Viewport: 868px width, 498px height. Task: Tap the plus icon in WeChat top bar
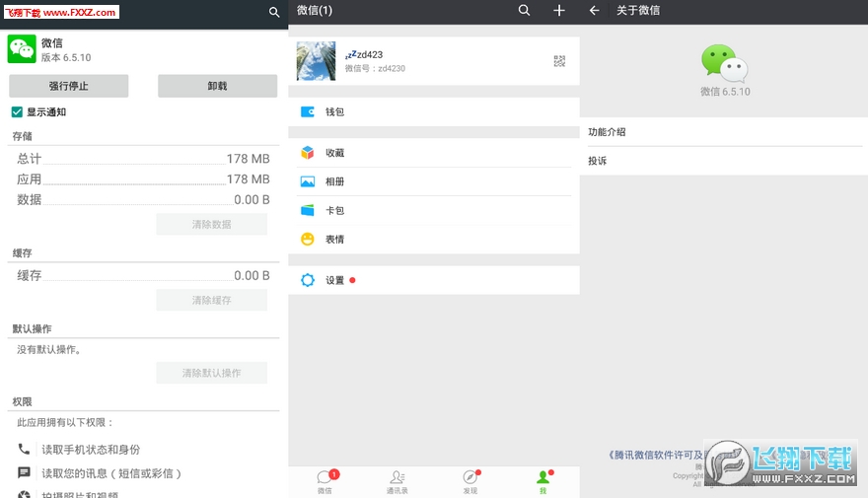point(559,10)
